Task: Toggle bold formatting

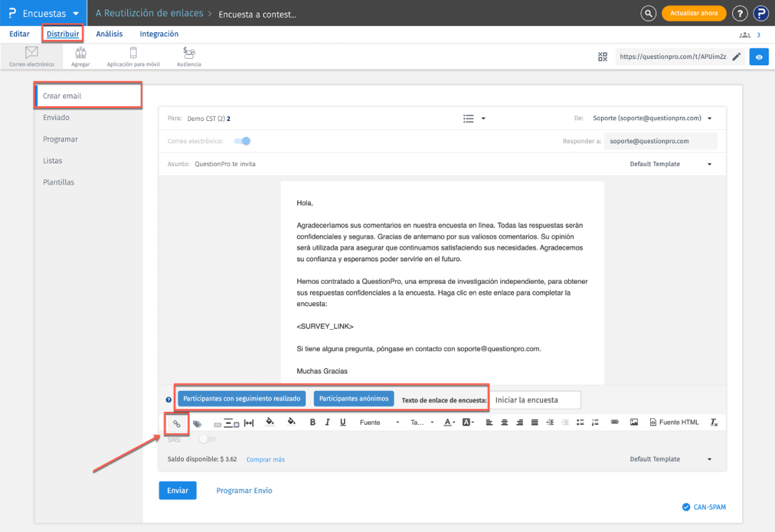Action: pyautogui.click(x=312, y=422)
